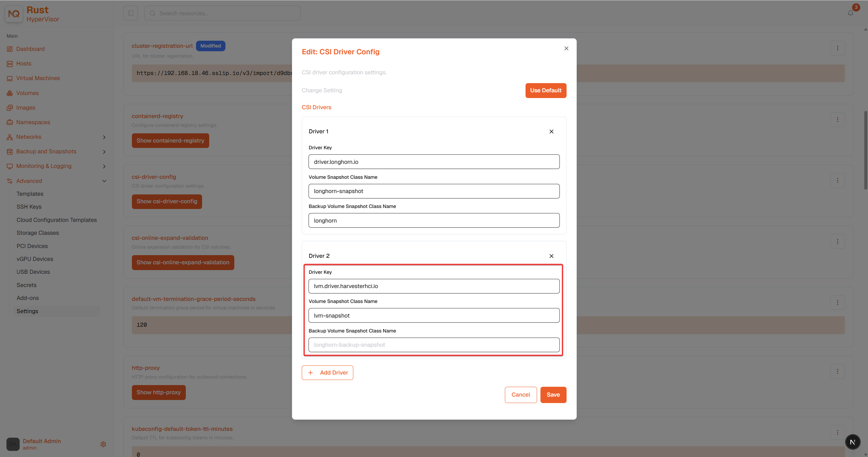Edit Driver 1 key driver.longhorn.io field
868x457 pixels.
pyautogui.click(x=434, y=162)
